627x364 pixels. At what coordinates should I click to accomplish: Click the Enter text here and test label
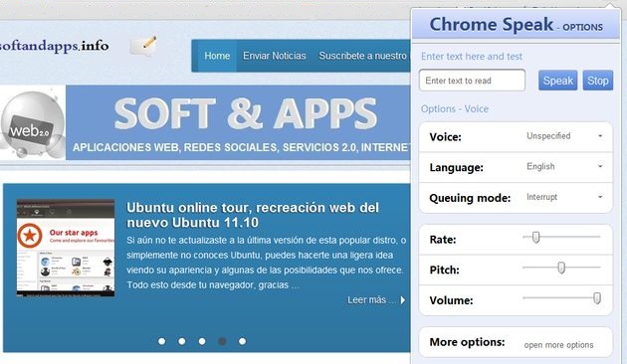pyautogui.click(x=472, y=57)
